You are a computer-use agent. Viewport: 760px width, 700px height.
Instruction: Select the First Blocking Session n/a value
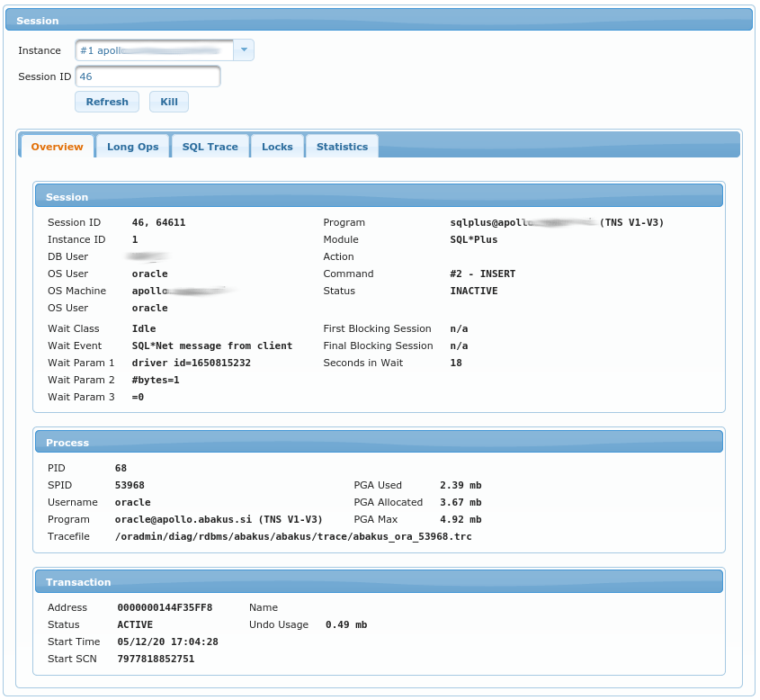click(459, 328)
